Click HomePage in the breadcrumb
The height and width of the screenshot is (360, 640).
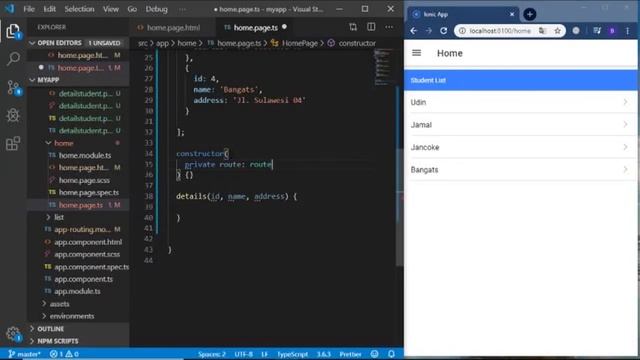(300, 43)
